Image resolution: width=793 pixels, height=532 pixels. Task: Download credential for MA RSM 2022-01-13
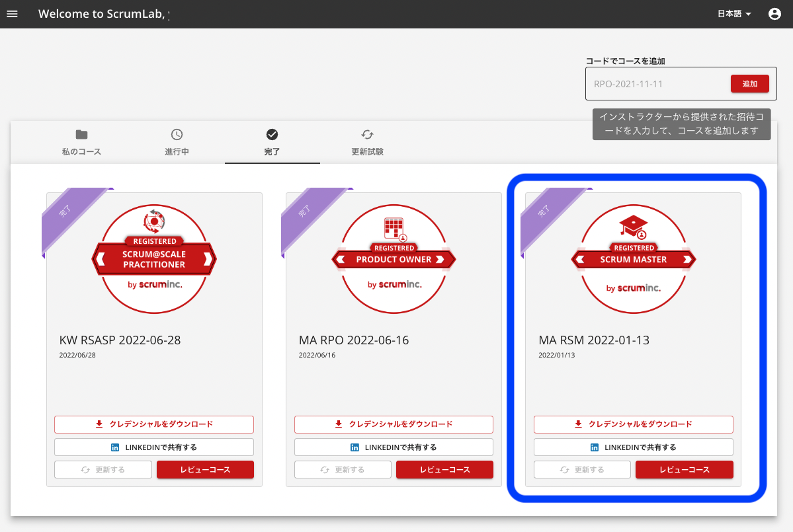tap(634, 424)
